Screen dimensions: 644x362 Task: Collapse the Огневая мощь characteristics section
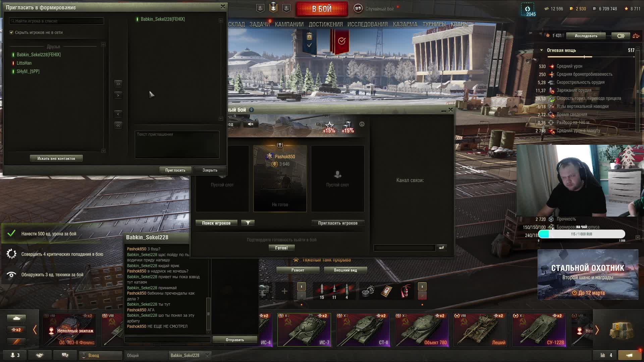pos(541,50)
